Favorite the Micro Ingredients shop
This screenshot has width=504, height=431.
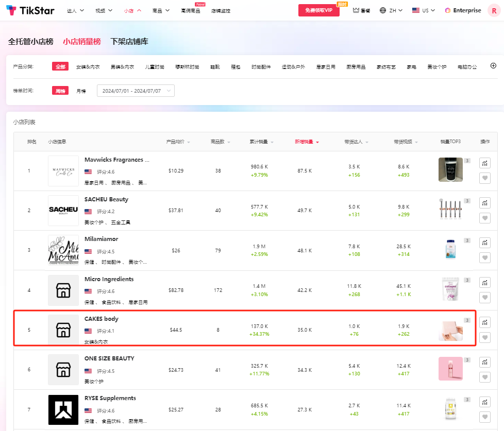pyautogui.click(x=485, y=298)
